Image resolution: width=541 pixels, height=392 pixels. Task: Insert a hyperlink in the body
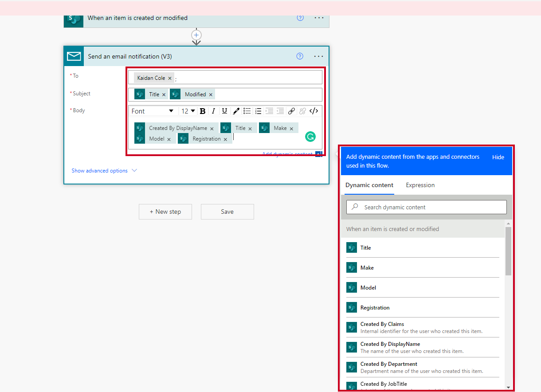(291, 111)
